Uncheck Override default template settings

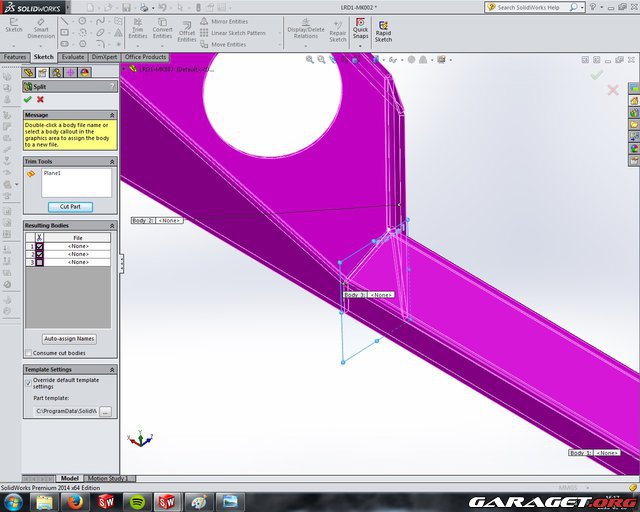(x=28, y=380)
